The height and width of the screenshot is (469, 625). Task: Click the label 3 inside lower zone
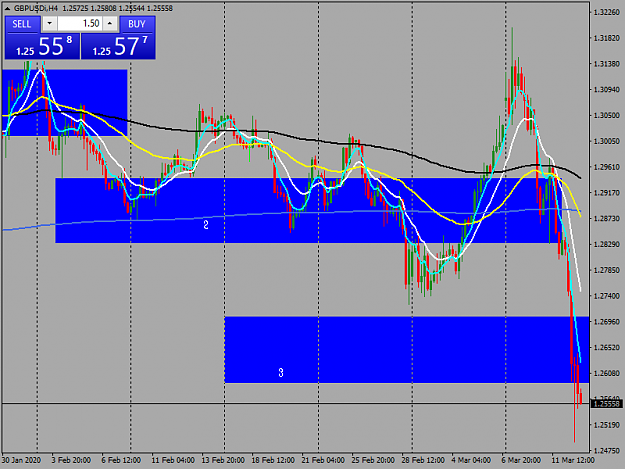(x=281, y=373)
